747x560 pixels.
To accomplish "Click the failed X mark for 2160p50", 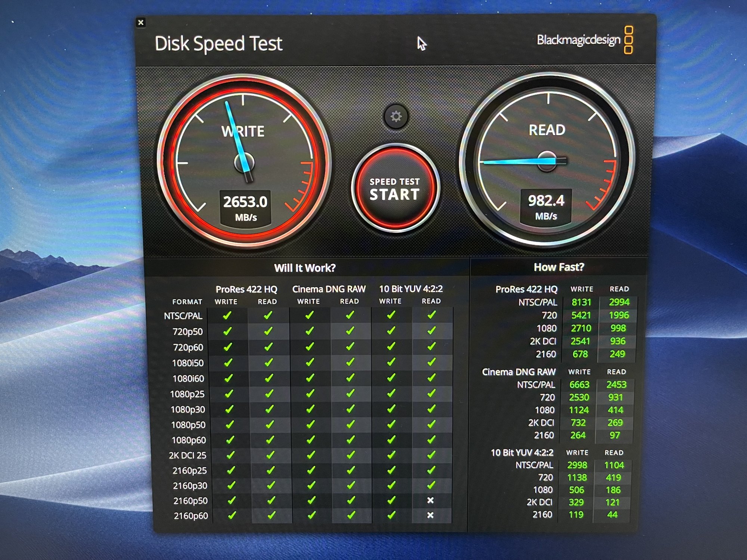I will (430, 500).
